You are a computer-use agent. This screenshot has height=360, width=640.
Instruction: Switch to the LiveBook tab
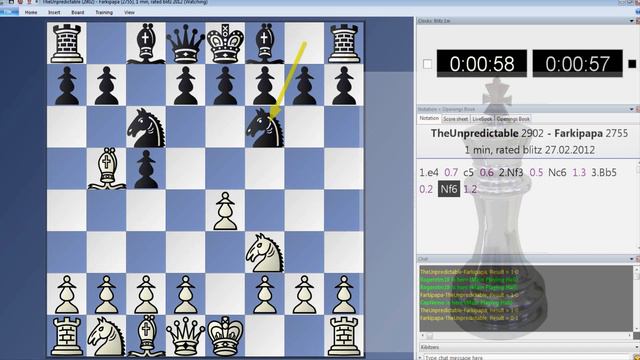[x=482, y=119]
